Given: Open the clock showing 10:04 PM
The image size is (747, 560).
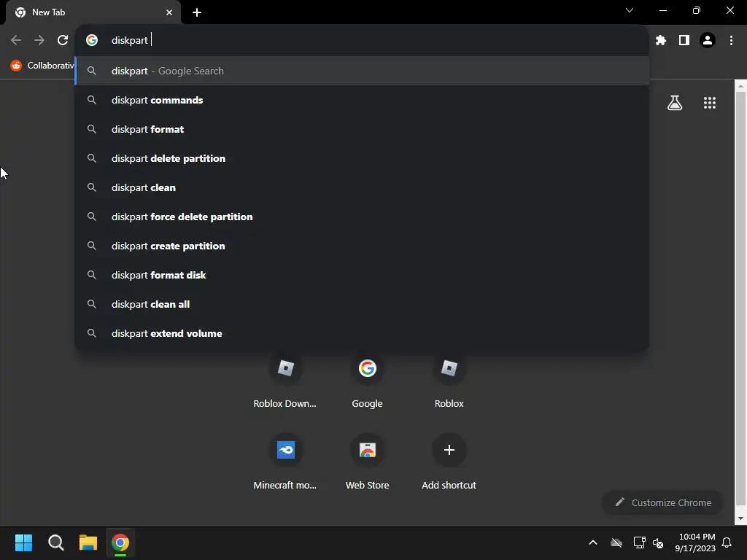Looking at the screenshot, I should click(x=695, y=542).
